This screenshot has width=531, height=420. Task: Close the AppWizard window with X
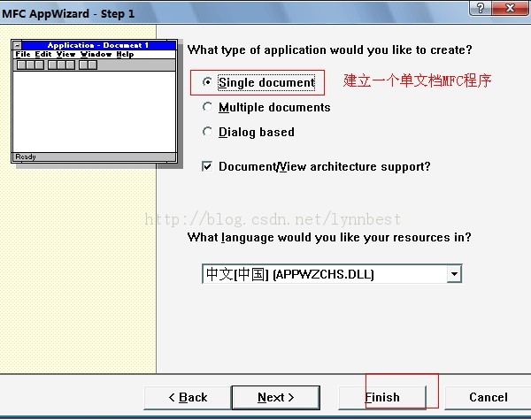(x=510, y=7)
